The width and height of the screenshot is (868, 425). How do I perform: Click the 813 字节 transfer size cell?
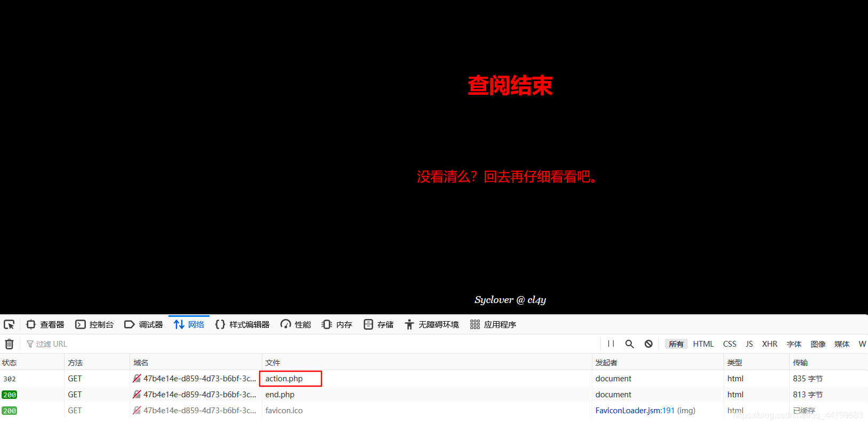point(808,395)
